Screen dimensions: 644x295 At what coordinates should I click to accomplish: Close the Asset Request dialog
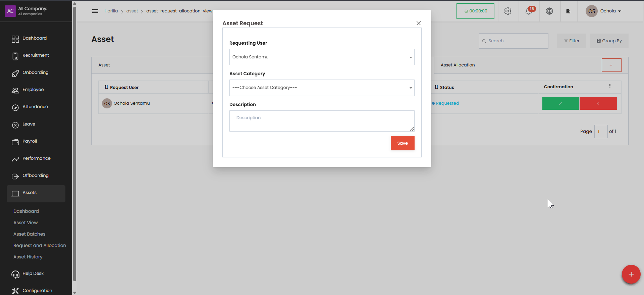click(x=419, y=23)
